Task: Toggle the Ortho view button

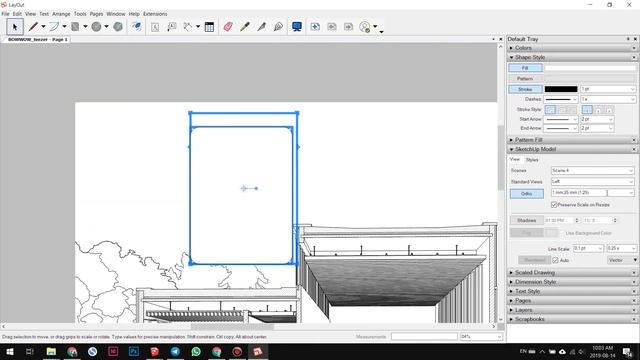Action: (x=527, y=193)
